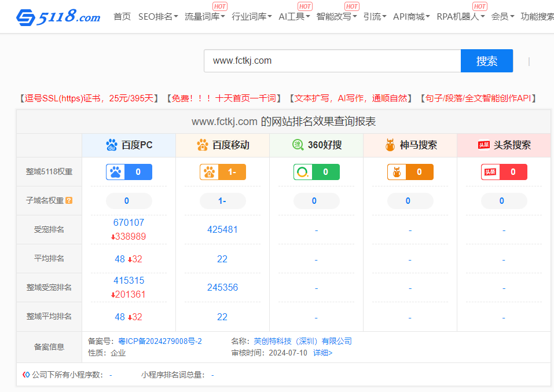Image resolution: width=554 pixels, height=392 pixels.
Task: Select the 头条搜索 column header
Action: [504, 145]
